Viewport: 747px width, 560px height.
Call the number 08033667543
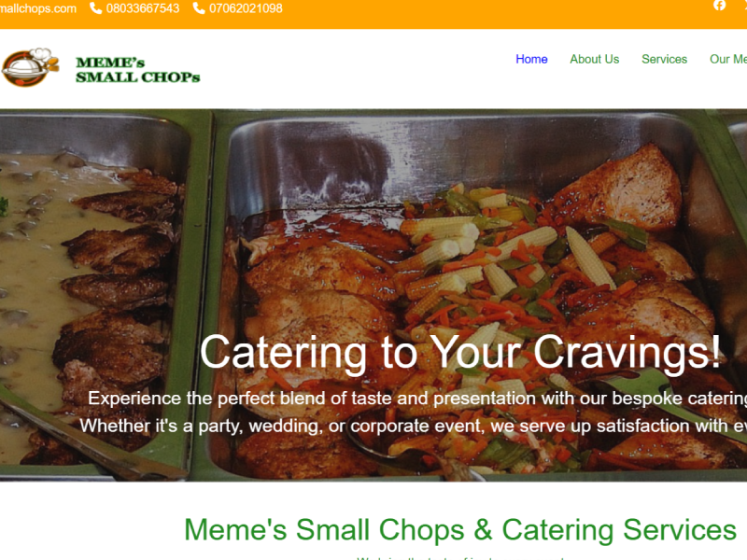pyautogui.click(x=143, y=8)
